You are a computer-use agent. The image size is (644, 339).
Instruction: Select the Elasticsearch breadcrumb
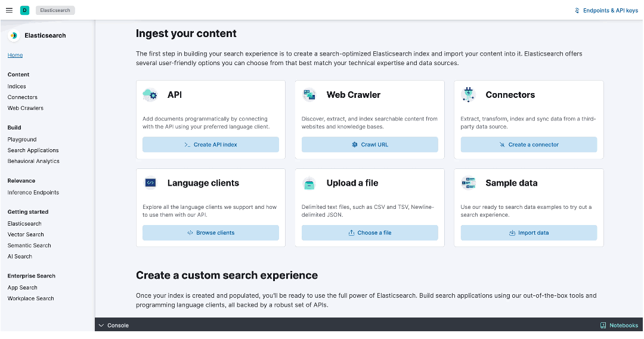click(55, 10)
